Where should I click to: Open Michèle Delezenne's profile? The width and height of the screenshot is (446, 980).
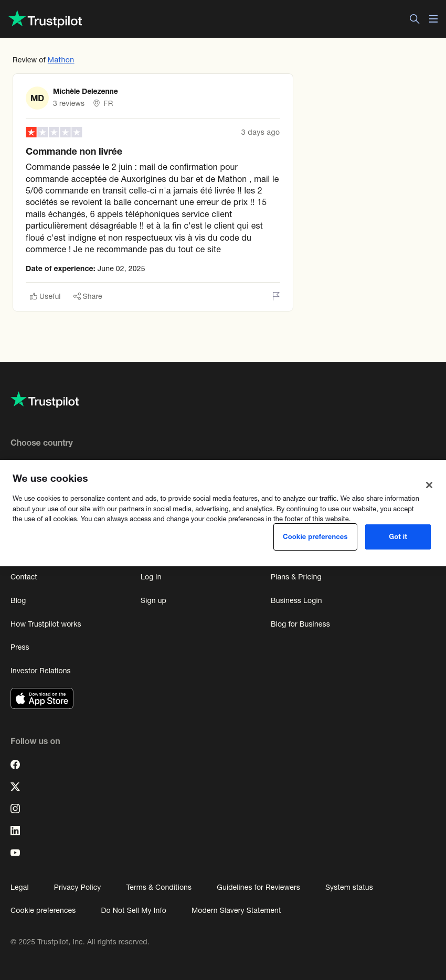(86, 91)
